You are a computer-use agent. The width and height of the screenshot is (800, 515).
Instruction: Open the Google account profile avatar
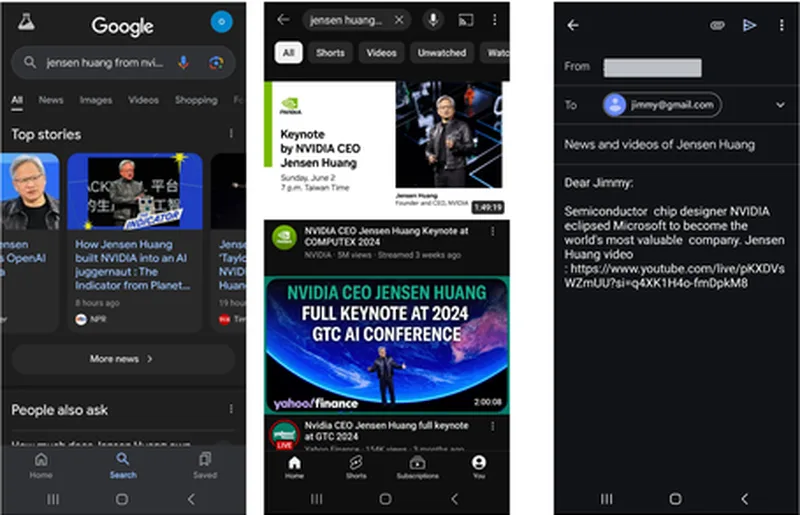click(x=221, y=22)
